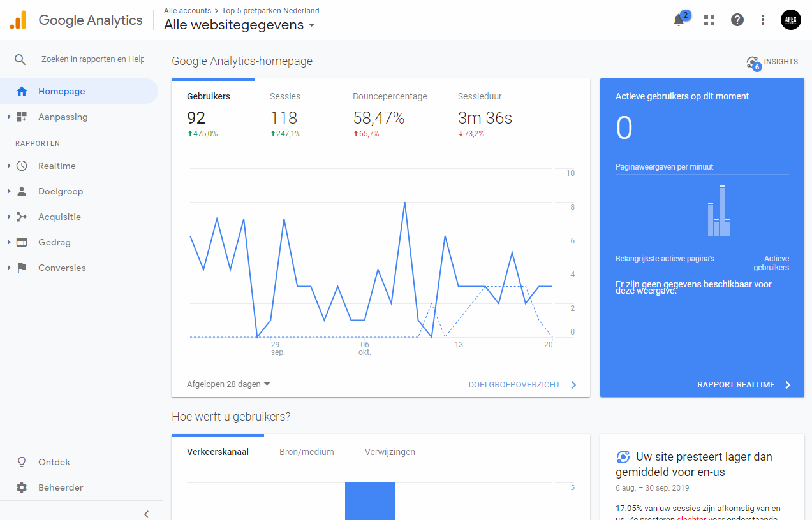Click the Homepage house icon
The height and width of the screenshot is (520, 812).
click(22, 91)
